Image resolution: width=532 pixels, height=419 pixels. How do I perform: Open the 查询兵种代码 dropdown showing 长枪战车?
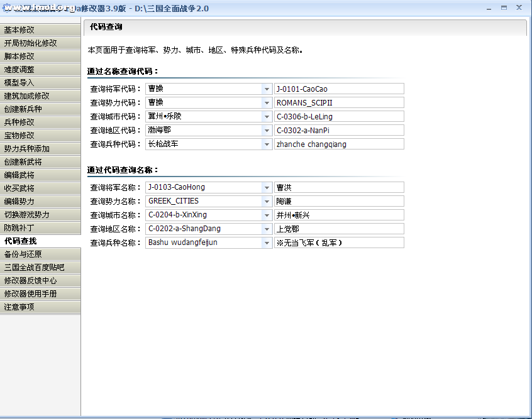[x=267, y=144]
